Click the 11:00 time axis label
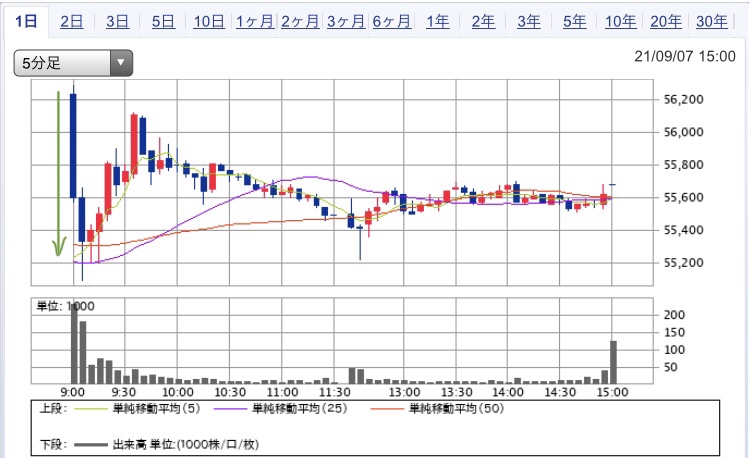This screenshot has height=458, width=749. [x=282, y=393]
